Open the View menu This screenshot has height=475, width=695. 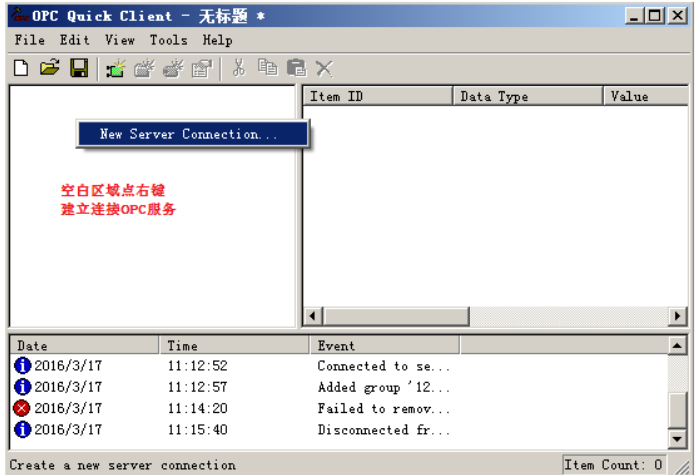coord(120,40)
